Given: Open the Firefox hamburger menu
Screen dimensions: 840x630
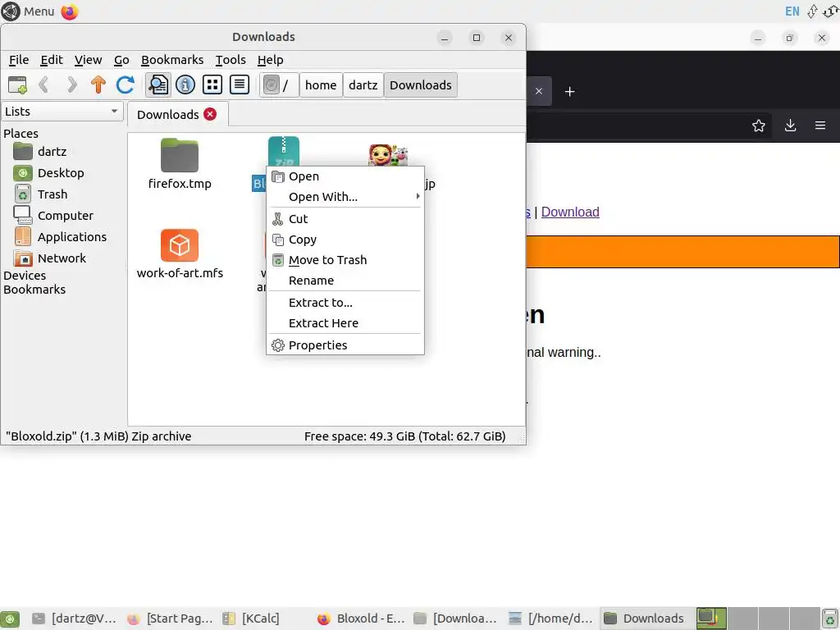Looking at the screenshot, I should [820, 126].
